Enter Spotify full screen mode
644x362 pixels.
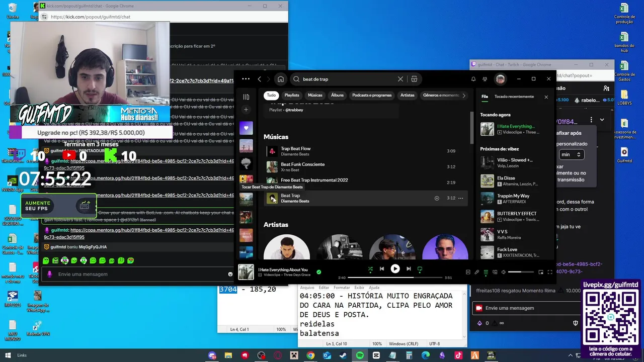(x=550, y=272)
